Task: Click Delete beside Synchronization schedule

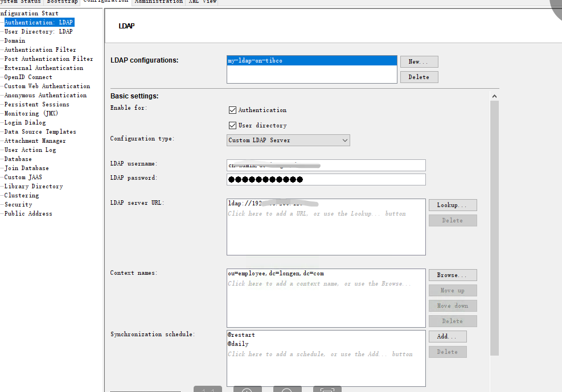Action: coord(448,352)
